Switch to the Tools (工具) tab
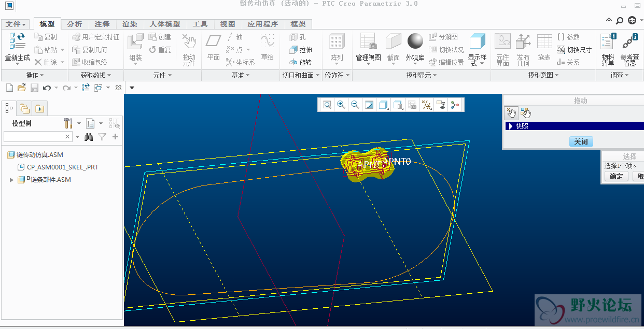The width and height of the screenshot is (644, 329). click(200, 24)
